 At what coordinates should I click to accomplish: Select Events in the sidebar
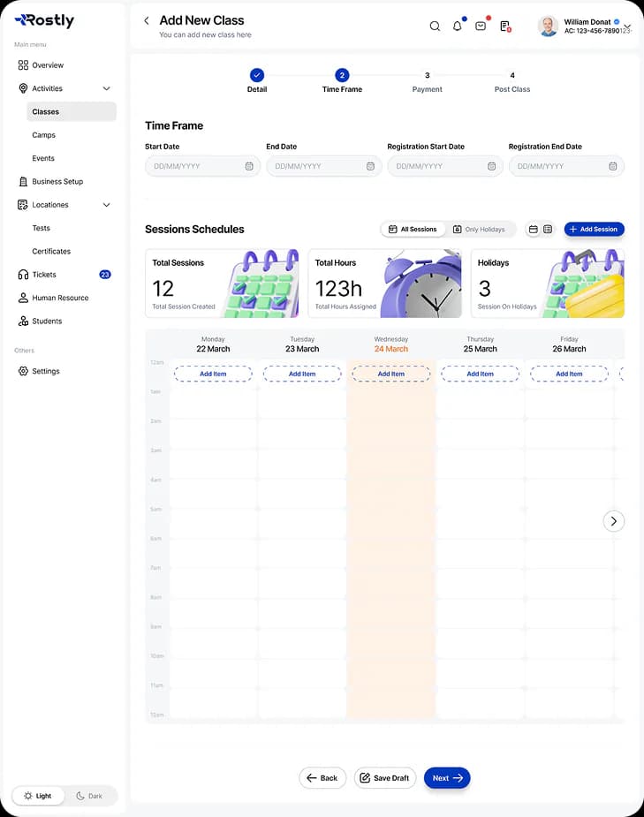[43, 158]
